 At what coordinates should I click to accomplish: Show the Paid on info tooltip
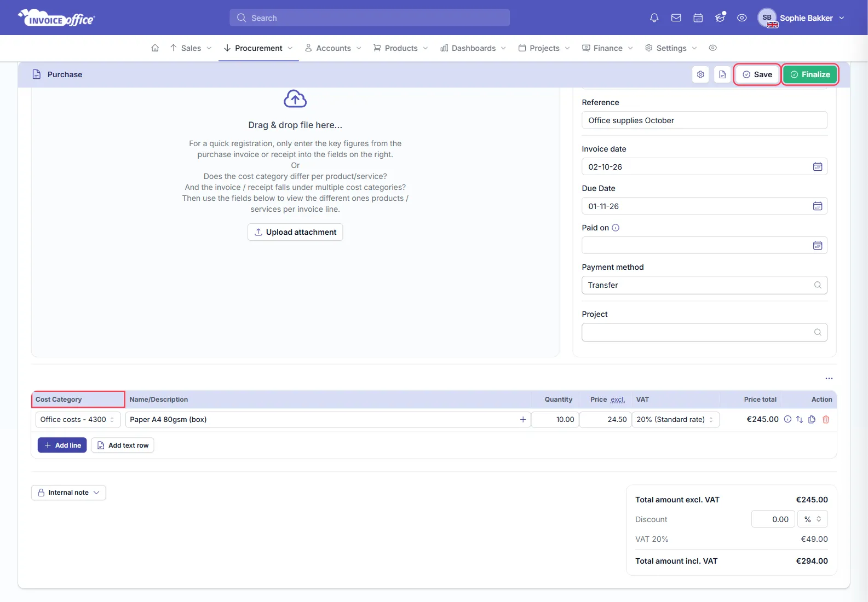coord(616,228)
